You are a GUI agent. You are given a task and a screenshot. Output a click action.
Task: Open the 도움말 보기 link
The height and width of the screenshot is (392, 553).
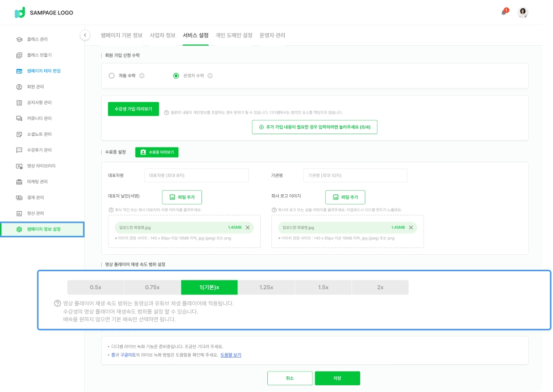pos(231,355)
